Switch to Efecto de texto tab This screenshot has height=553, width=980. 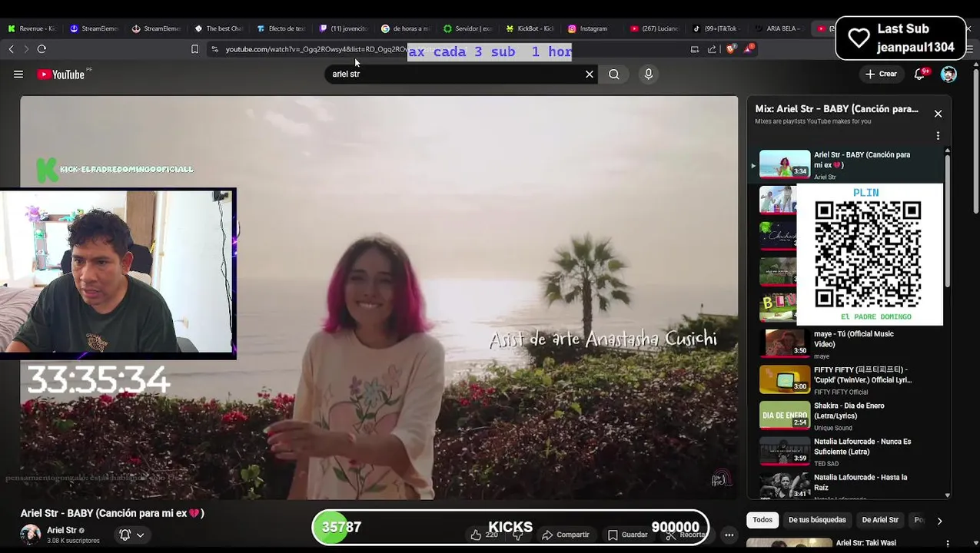[281, 28]
